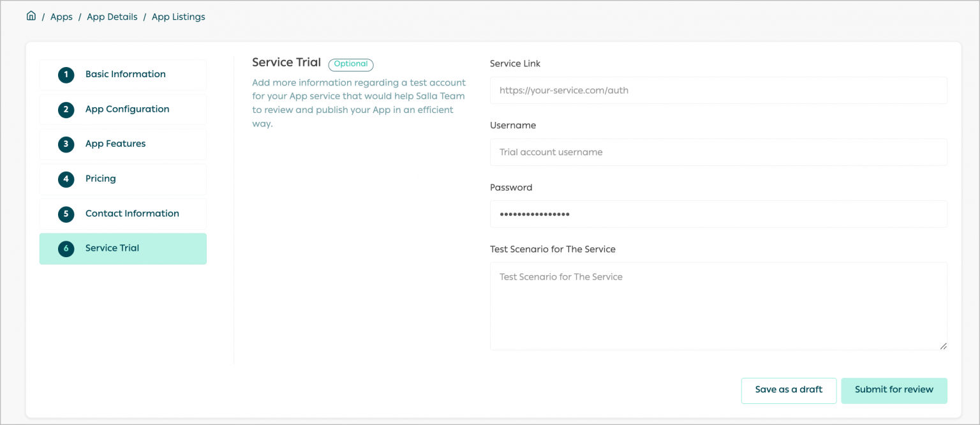The height and width of the screenshot is (425, 980).
Task: Select the numbered circle for App Configuration
Action: (x=66, y=109)
